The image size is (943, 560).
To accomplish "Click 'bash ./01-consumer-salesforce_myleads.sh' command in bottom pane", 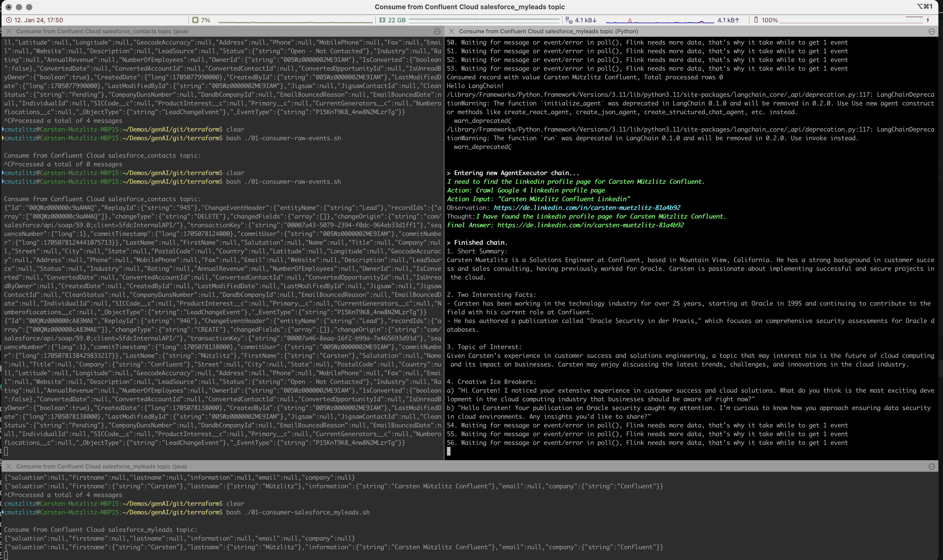I will pyautogui.click(x=298, y=512).
